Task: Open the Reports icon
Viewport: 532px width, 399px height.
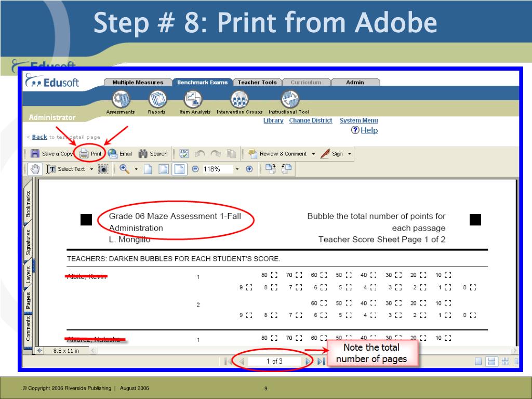Action: pyautogui.click(x=157, y=100)
